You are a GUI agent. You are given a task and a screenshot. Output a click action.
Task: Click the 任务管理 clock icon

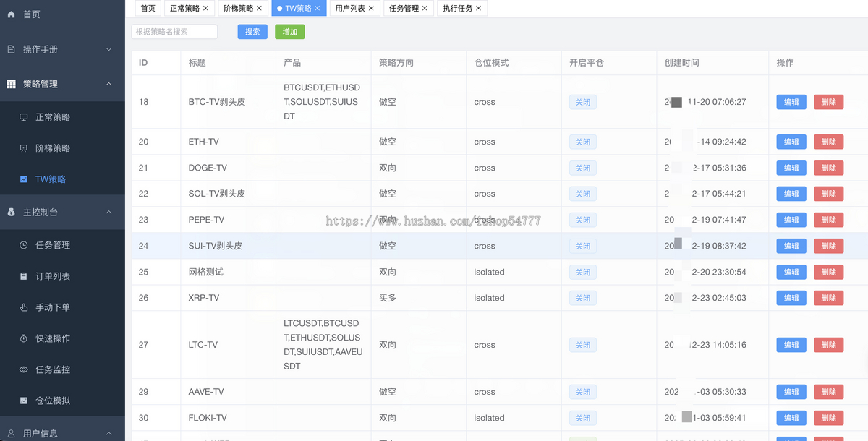23,246
